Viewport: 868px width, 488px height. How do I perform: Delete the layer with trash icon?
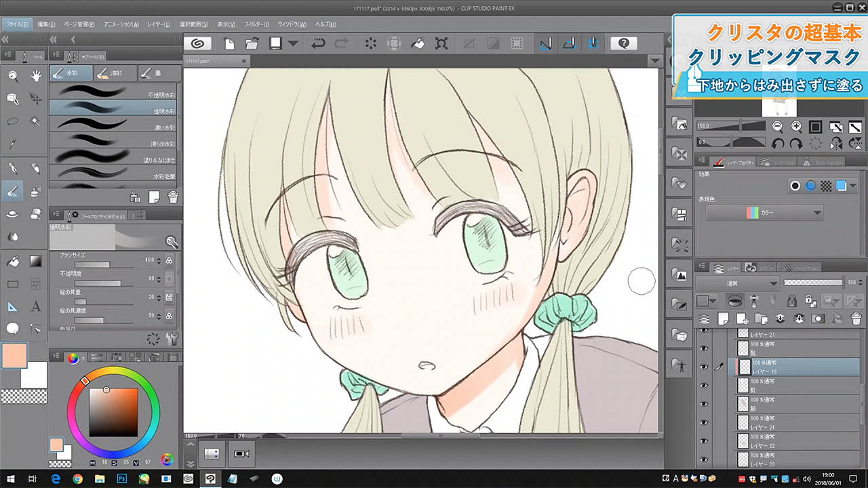(x=856, y=318)
